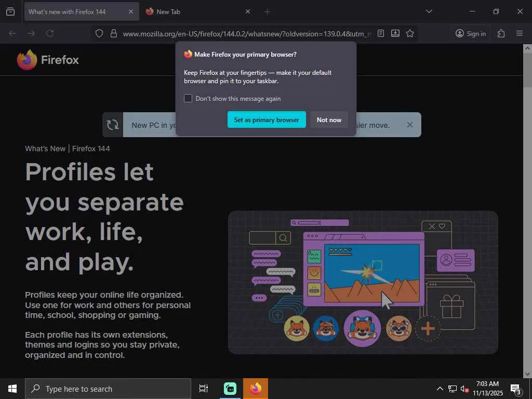The width and height of the screenshot is (532, 399).
Task: Open a new tab with the plus button
Action: coord(267,12)
